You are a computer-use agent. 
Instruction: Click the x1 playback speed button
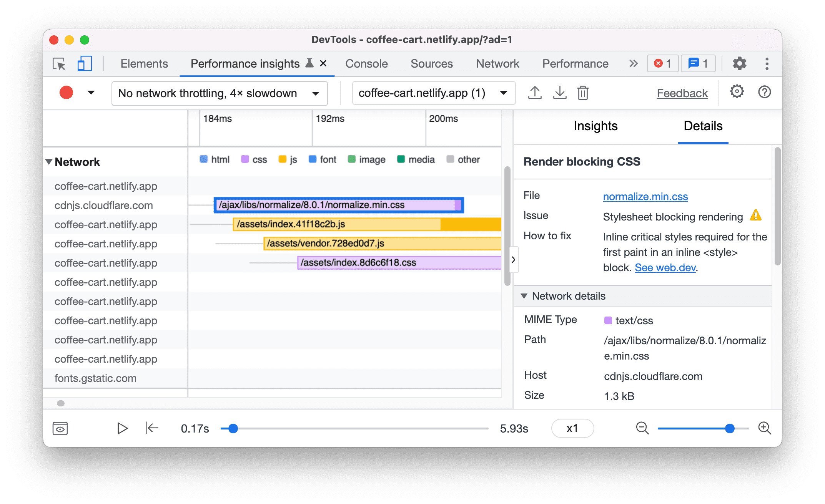(571, 428)
